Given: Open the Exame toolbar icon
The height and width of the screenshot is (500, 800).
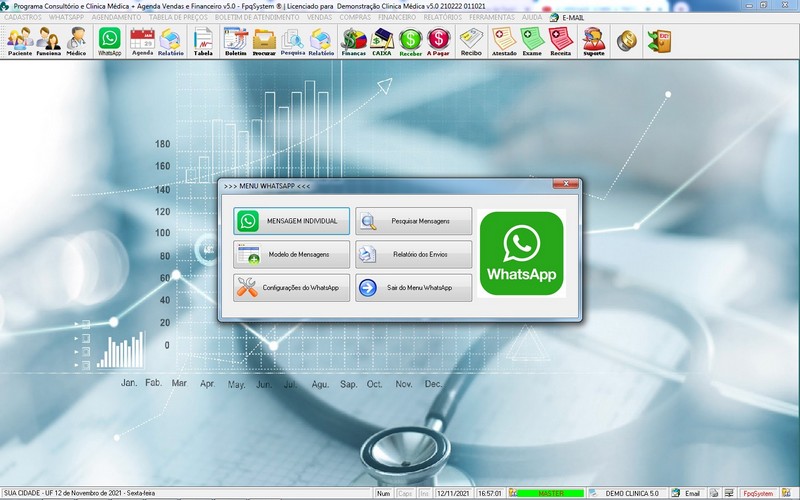Looking at the screenshot, I should (x=532, y=41).
